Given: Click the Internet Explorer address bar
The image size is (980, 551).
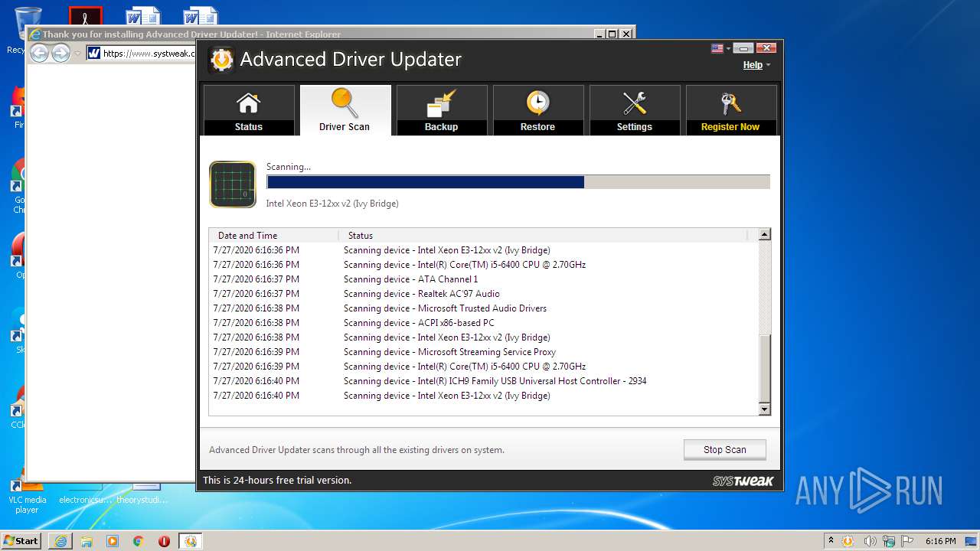Looking at the screenshot, I should click(141, 53).
